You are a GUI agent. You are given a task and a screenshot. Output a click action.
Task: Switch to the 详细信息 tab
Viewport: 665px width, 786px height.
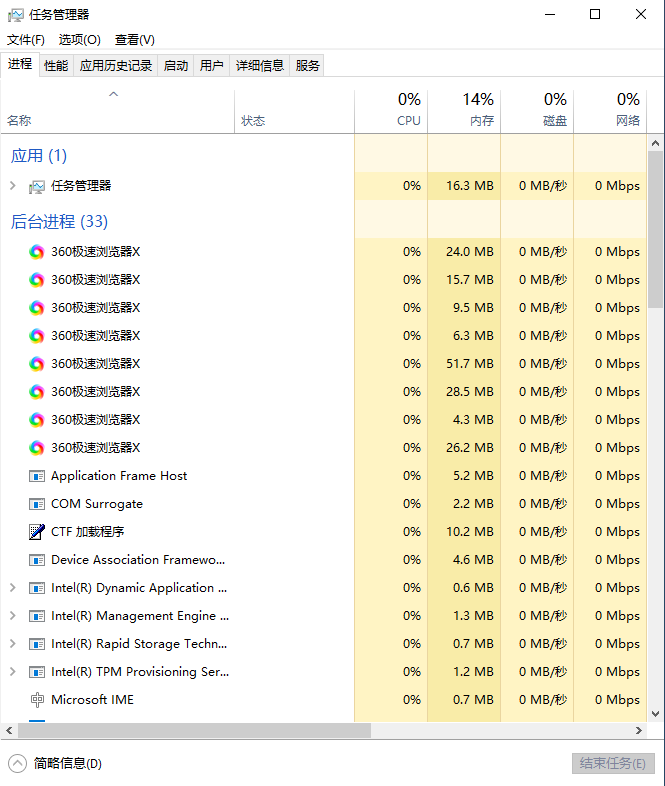point(260,66)
